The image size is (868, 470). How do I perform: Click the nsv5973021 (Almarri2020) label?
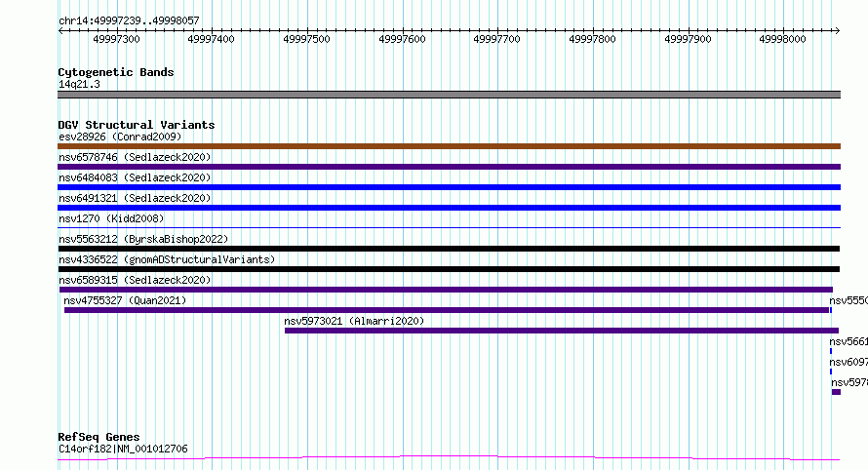354,321
